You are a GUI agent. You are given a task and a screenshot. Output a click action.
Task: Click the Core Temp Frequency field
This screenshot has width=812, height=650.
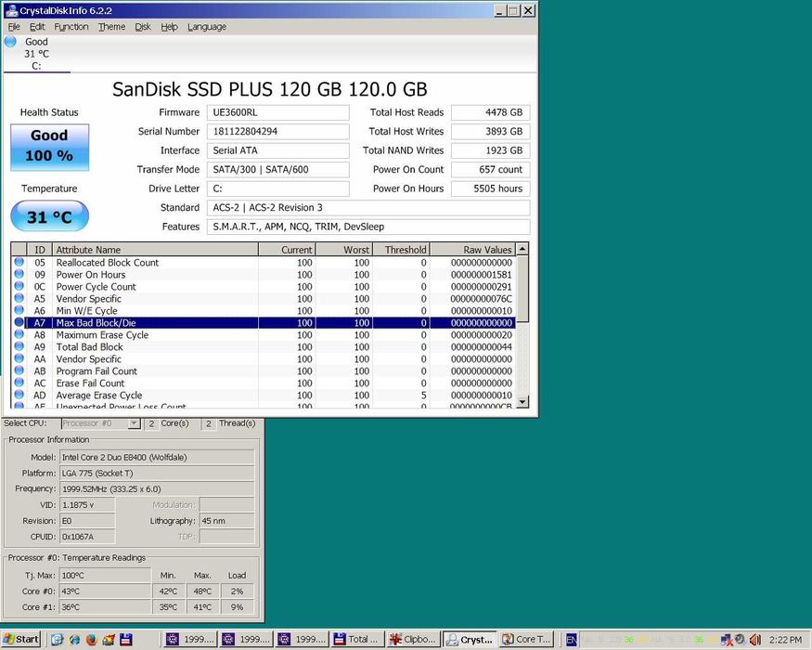pos(158,488)
